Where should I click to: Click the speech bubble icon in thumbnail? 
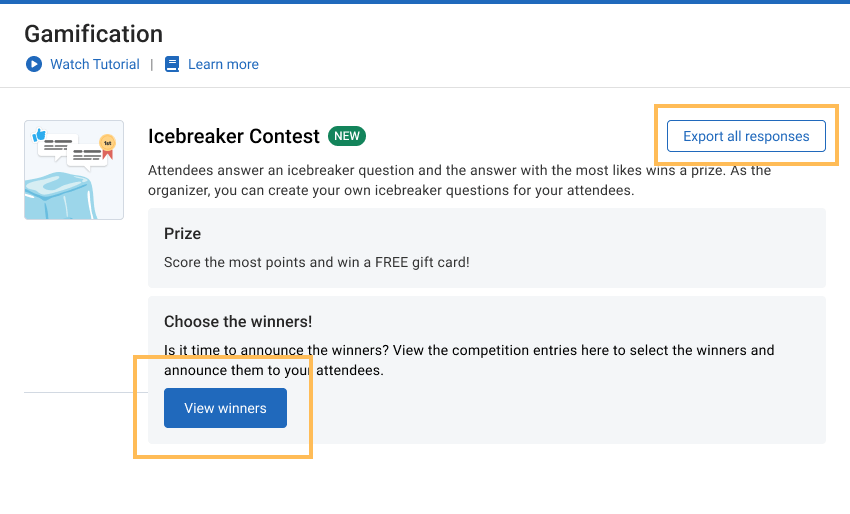click(x=58, y=145)
